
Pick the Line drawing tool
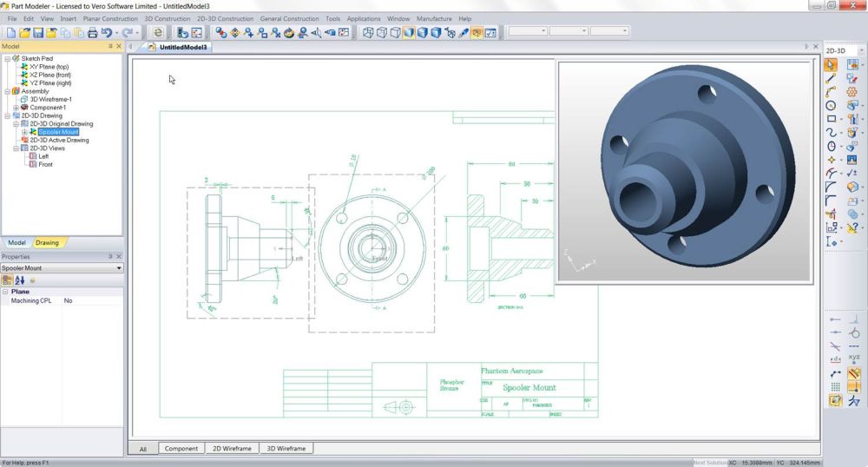coord(831,79)
